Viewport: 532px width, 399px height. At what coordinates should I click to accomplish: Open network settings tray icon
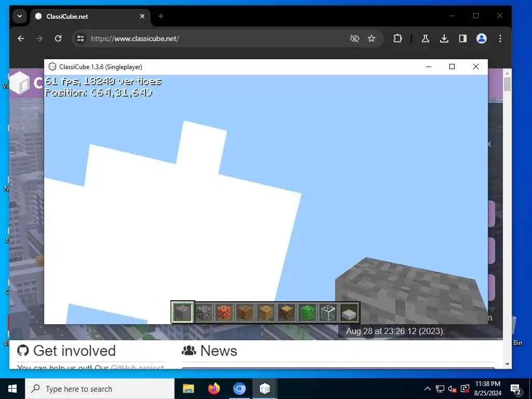pyautogui.click(x=440, y=389)
